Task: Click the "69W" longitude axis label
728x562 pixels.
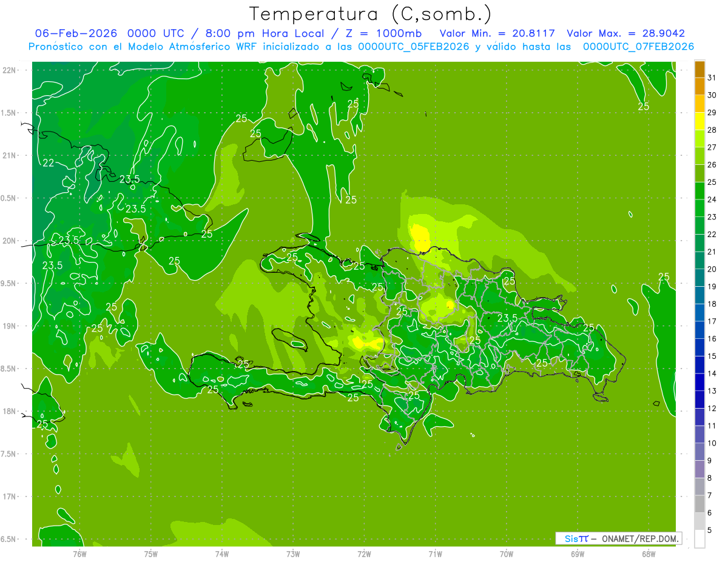Action: [577, 554]
